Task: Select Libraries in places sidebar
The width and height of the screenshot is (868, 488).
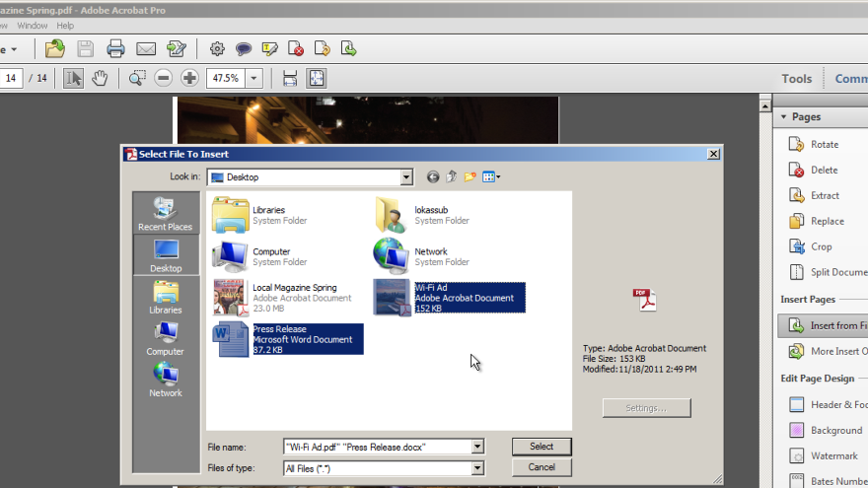Action: tap(166, 297)
